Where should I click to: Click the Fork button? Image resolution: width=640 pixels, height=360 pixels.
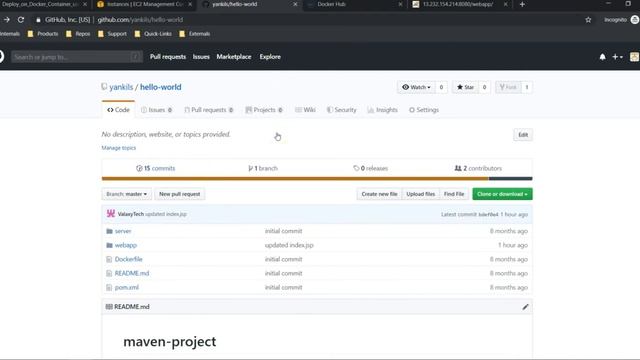coord(508,87)
